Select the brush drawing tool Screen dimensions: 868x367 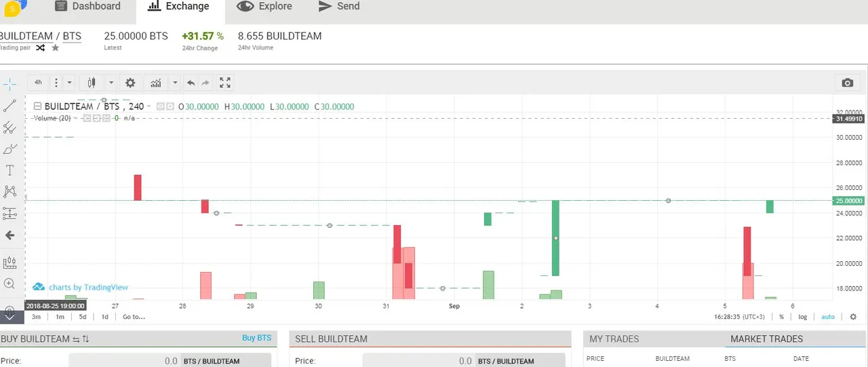pyautogui.click(x=9, y=149)
